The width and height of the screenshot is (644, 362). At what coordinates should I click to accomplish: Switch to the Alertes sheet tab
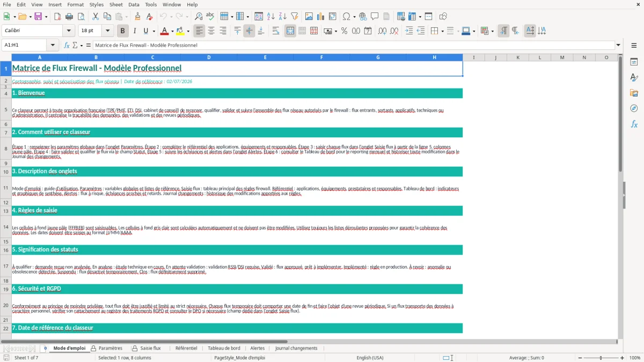(258, 348)
